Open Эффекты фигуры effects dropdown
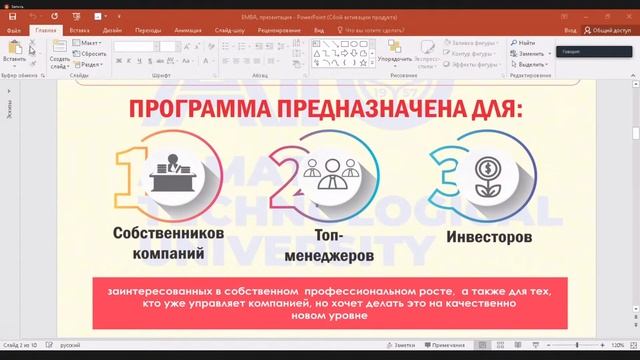 click(471, 64)
